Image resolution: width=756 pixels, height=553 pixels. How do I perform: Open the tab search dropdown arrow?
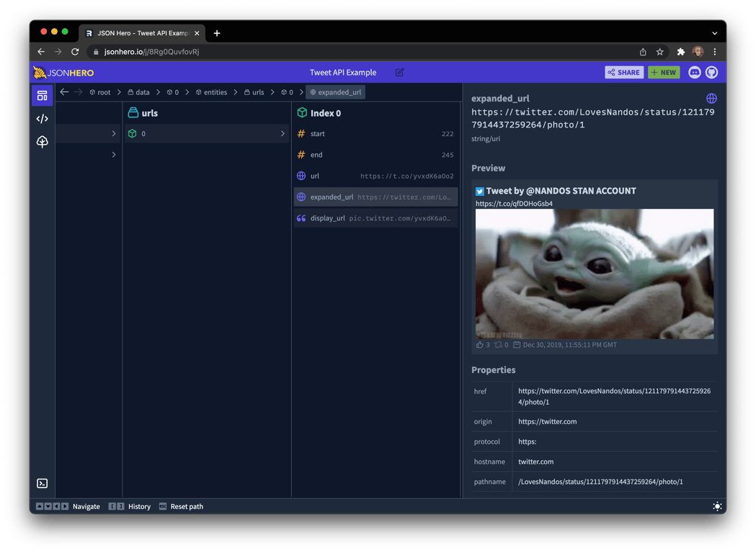pos(714,33)
